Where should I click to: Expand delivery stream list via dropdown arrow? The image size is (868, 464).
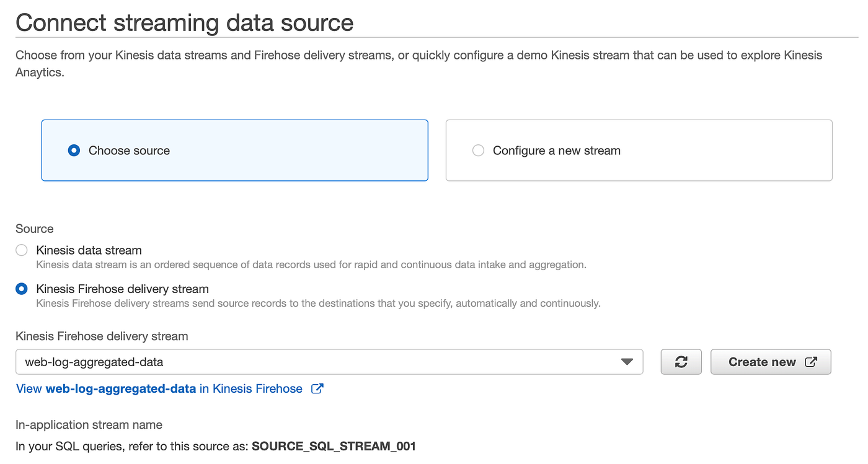[x=627, y=362]
